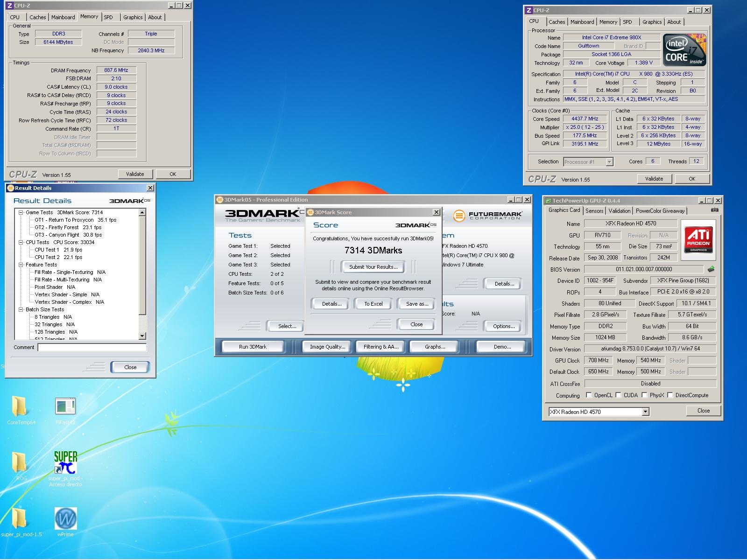Open the ROG folder on desktop
The image size is (747, 560).
[19, 462]
